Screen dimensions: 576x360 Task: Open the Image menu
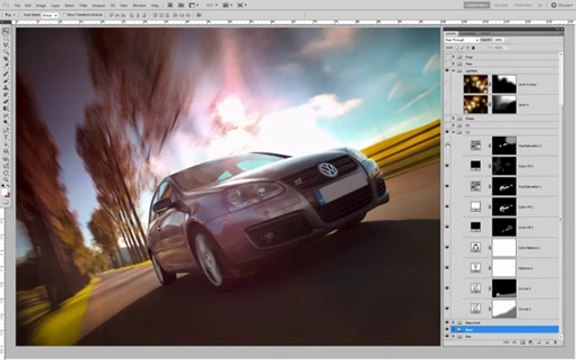(41, 6)
